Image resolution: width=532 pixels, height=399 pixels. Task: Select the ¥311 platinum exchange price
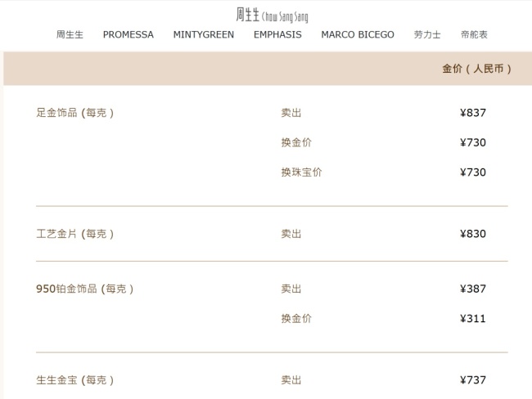[473, 319]
